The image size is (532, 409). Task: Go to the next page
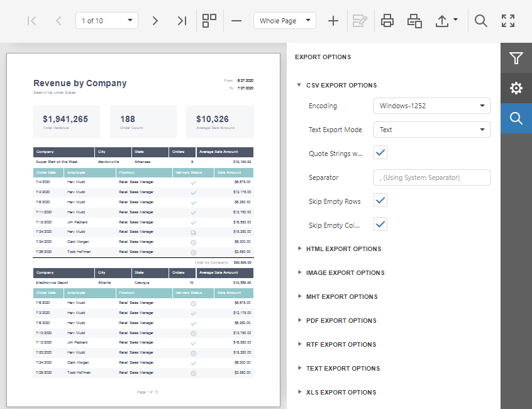click(x=155, y=20)
